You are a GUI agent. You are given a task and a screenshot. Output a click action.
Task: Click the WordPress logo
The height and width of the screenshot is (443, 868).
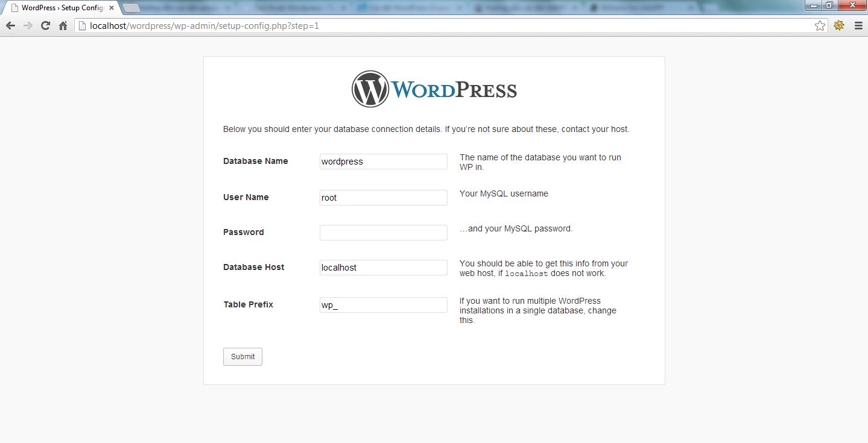434,90
